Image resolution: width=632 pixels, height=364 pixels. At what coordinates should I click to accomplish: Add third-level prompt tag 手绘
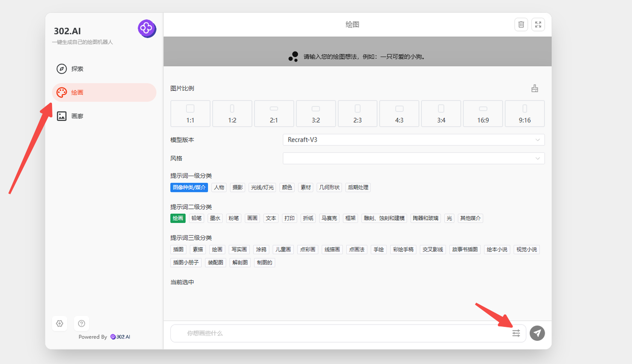click(x=379, y=250)
